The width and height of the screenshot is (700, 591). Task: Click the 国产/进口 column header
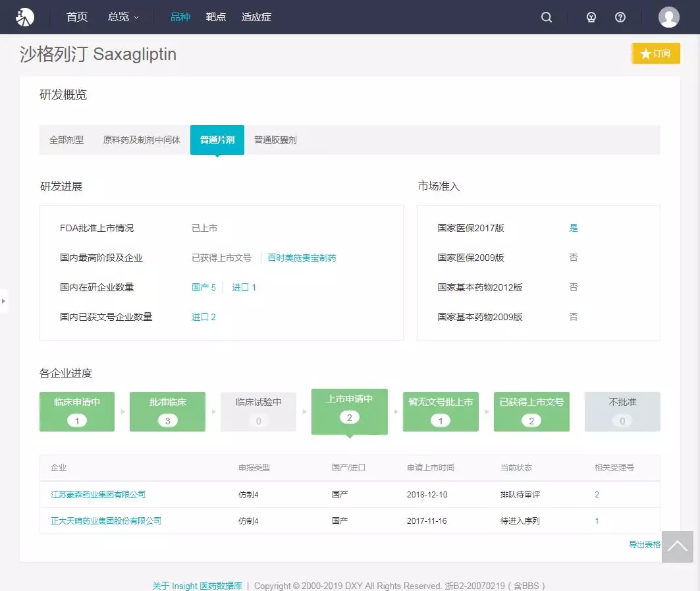click(x=348, y=468)
